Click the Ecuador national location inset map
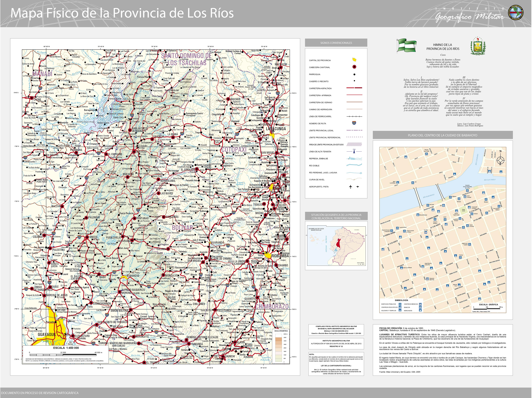532x398 pixels. click(x=336, y=246)
